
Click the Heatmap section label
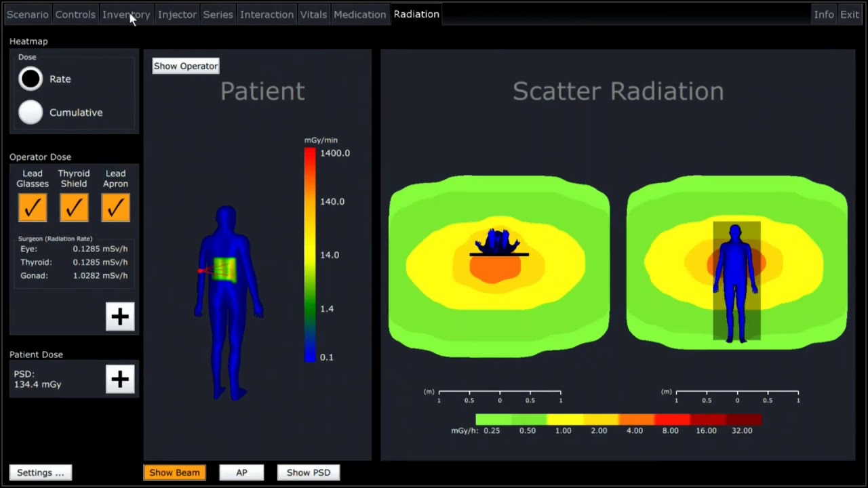coord(28,41)
